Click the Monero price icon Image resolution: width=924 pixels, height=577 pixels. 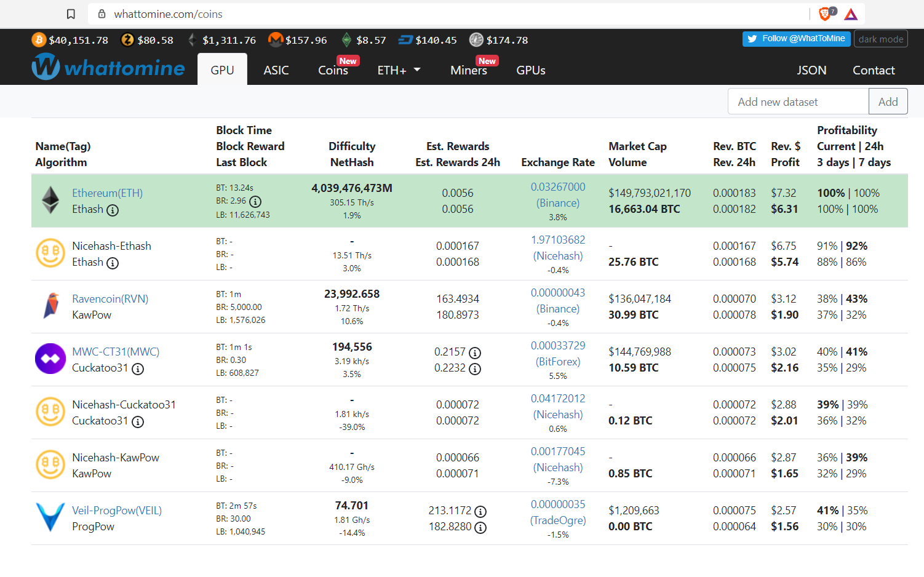point(276,40)
